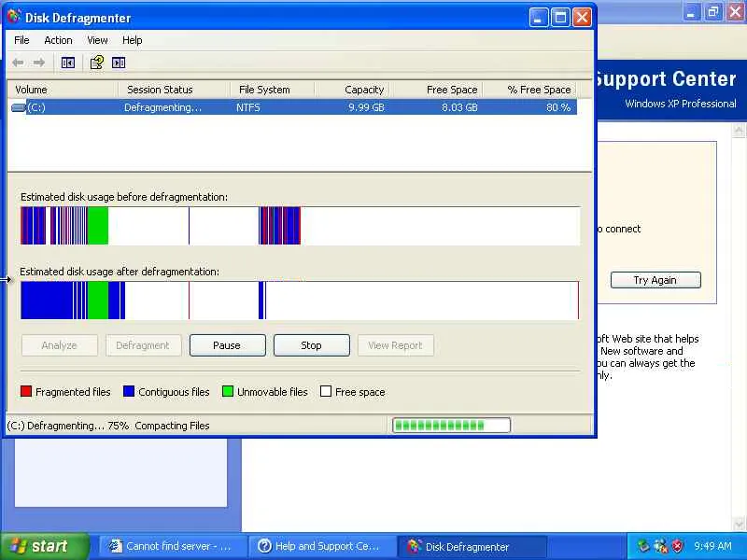Click the 8.03 GB free space value
Image resolution: width=747 pixels, height=560 pixels.
459,107
